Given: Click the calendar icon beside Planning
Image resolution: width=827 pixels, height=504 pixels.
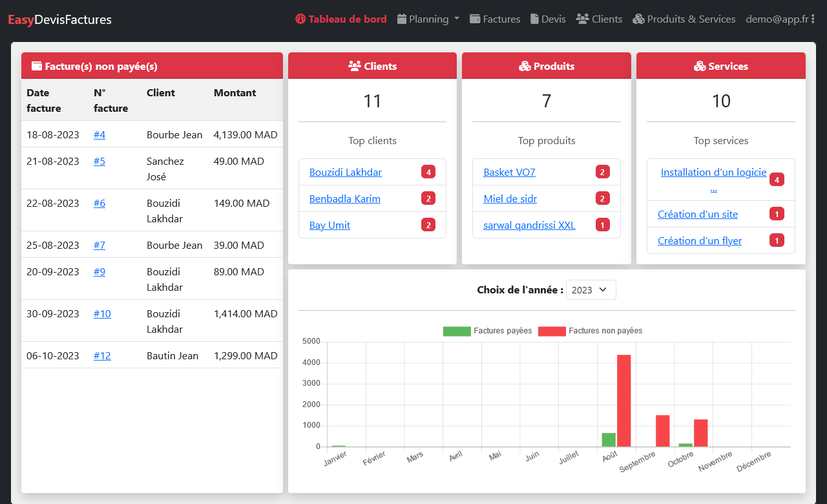Looking at the screenshot, I should point(402,19).
